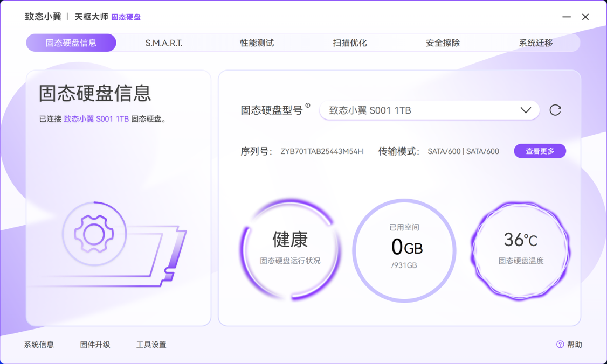Switch to the 扫描优化 tab
This screenshot has height=364, width=607.
350,42
